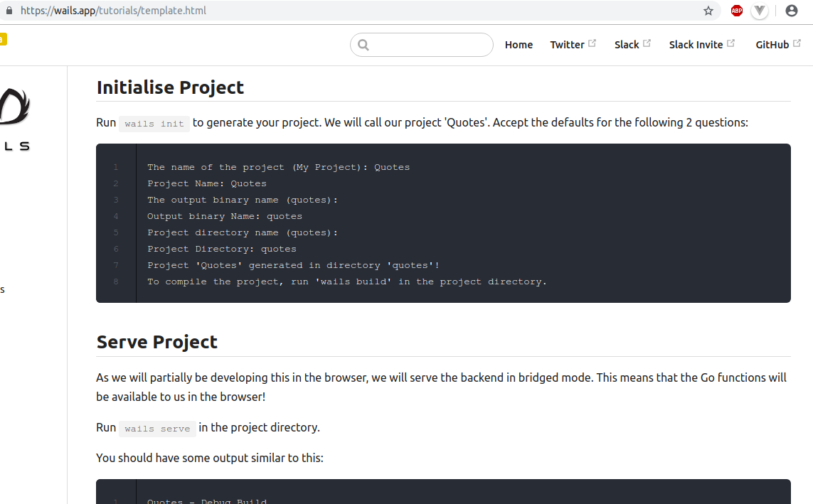Focus the documentation search field
The height and width of the screenshot is (504, 813).
(x=422, y=45)
